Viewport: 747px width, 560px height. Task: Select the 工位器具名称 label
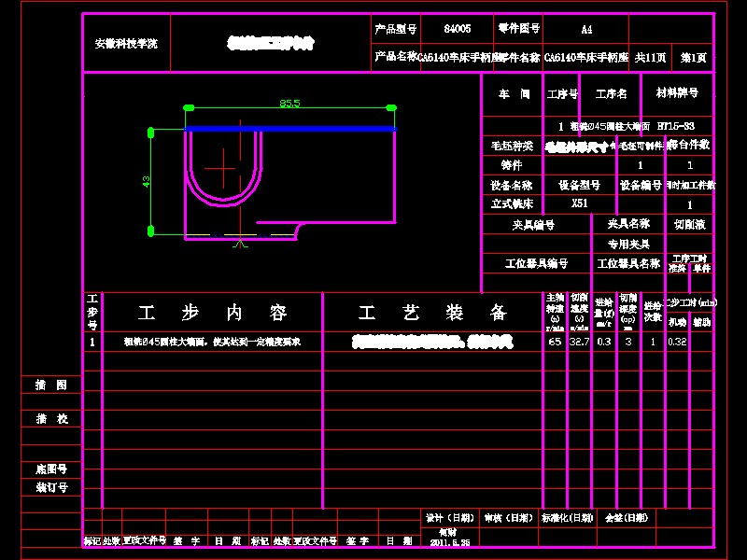pos(628,263)
